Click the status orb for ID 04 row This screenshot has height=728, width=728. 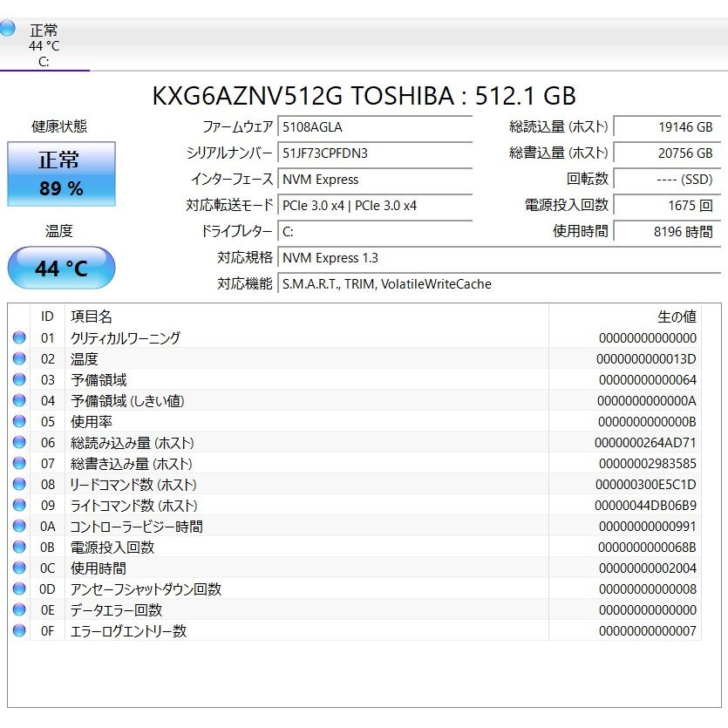19,400
